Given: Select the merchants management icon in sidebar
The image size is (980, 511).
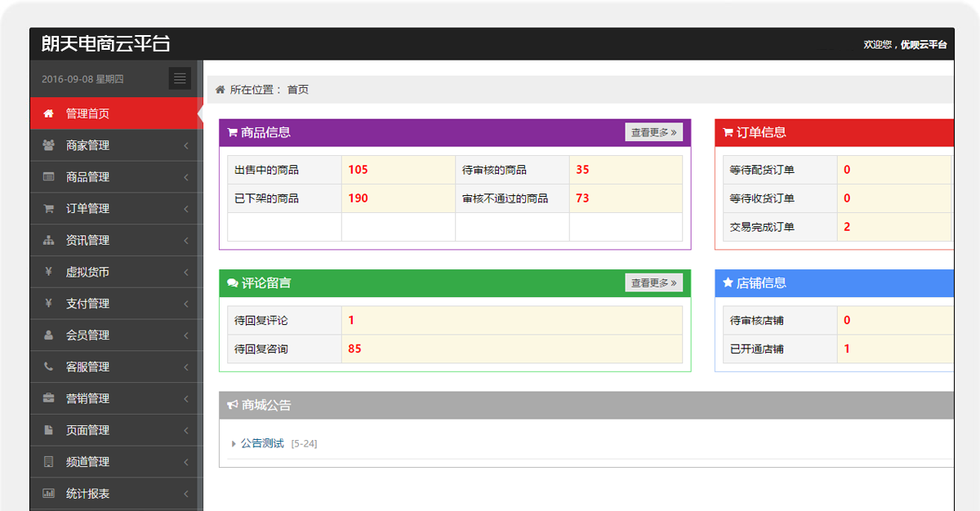Looking at the screenshot, I should click(x=51, y=144).
